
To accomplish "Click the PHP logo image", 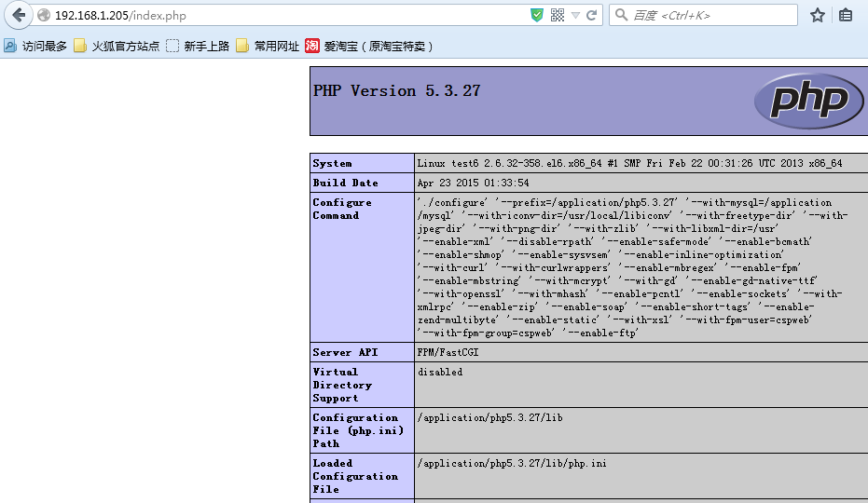I will pos(807,101).
